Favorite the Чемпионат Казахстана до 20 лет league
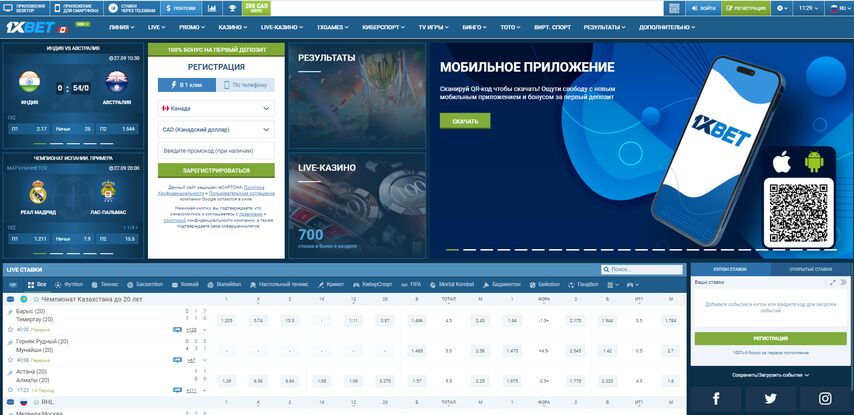The height and width of the screenshot is (415, 854). [x=36, y=300]
